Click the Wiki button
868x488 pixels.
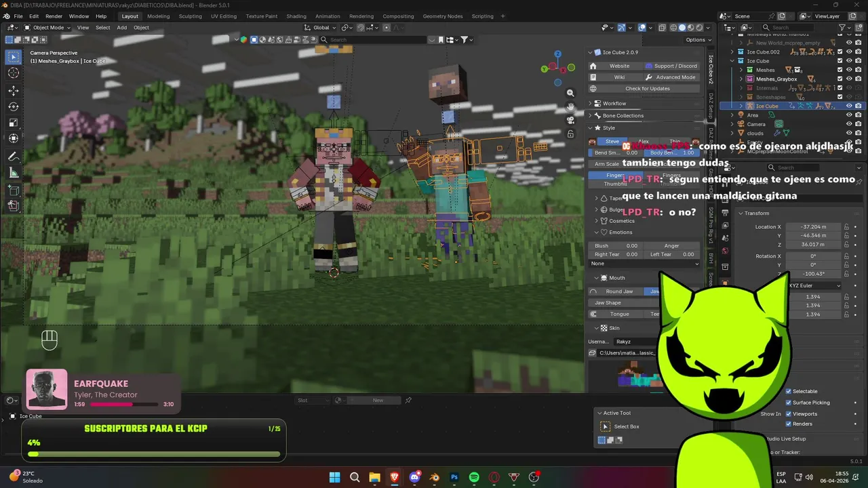[x=619, y=77]
